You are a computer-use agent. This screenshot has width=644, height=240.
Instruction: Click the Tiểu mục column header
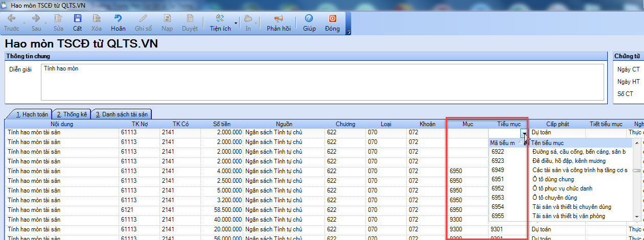coord(509,124)
